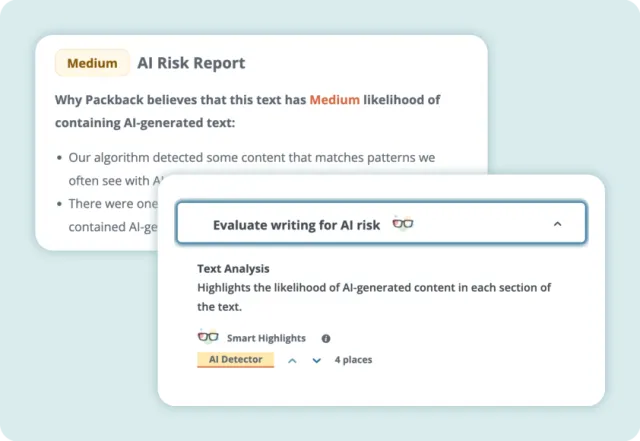The image size is (640, 441).
Task: Select the Text Analysis heading
Action: click(233, 268)
